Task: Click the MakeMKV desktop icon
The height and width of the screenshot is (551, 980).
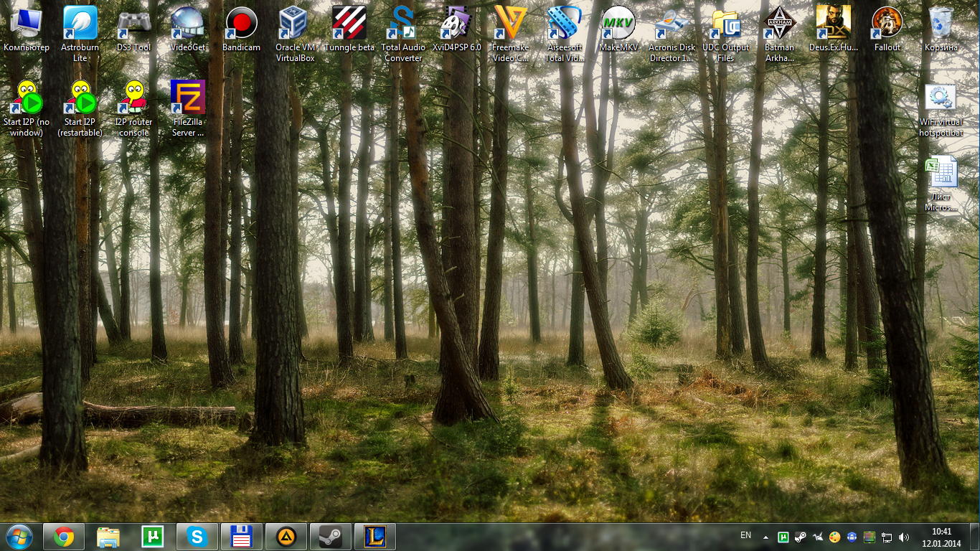Action: tap(618, 24)
